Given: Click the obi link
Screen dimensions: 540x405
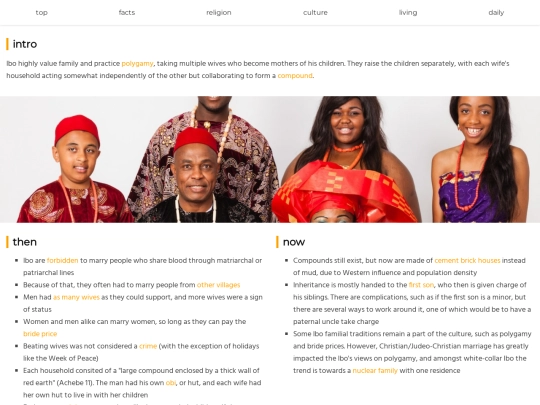Looking at the screenshot, I should pyautogui.click(x=170, y=383).
